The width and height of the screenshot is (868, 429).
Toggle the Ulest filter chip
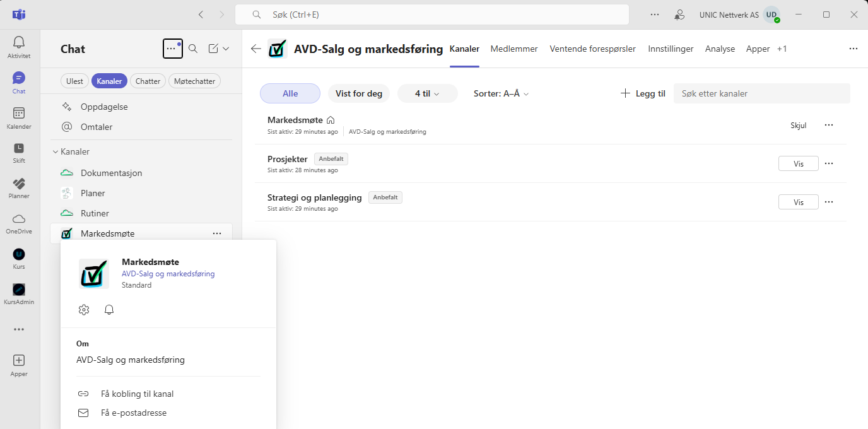tap(74, 81)
